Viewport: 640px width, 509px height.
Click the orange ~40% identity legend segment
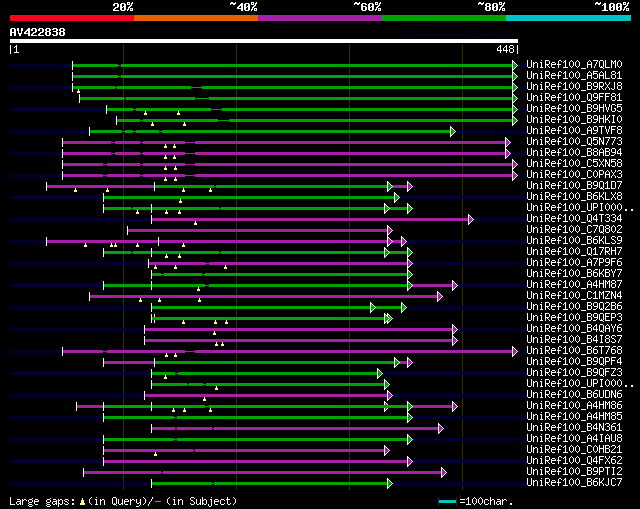(196, 18)
